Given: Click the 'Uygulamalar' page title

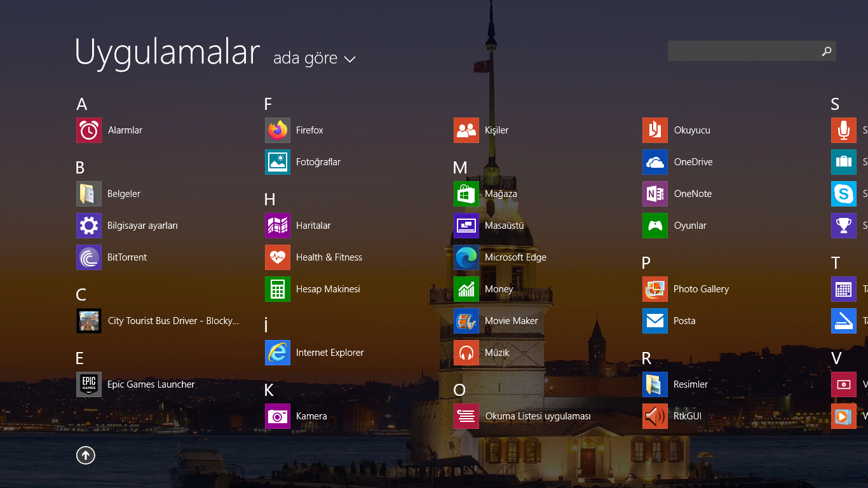Looking at the screenshot, I should pos(168,52).
